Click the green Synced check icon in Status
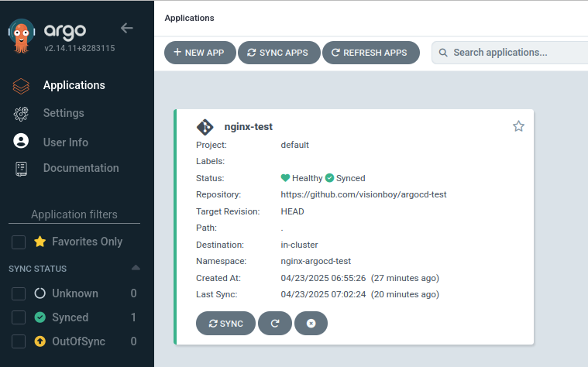This screenshot has height=367, width=588. pyautogui.click(x=329, y=177)
